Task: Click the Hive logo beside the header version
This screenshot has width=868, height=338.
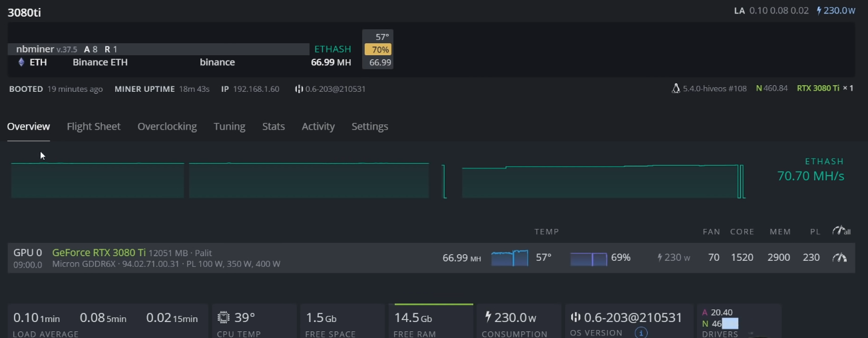Action: pos(299,89)
